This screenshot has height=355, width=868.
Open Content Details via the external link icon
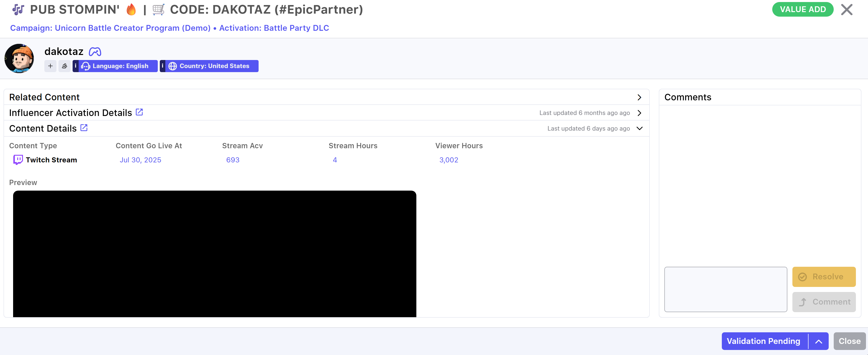tap(84, 128)
